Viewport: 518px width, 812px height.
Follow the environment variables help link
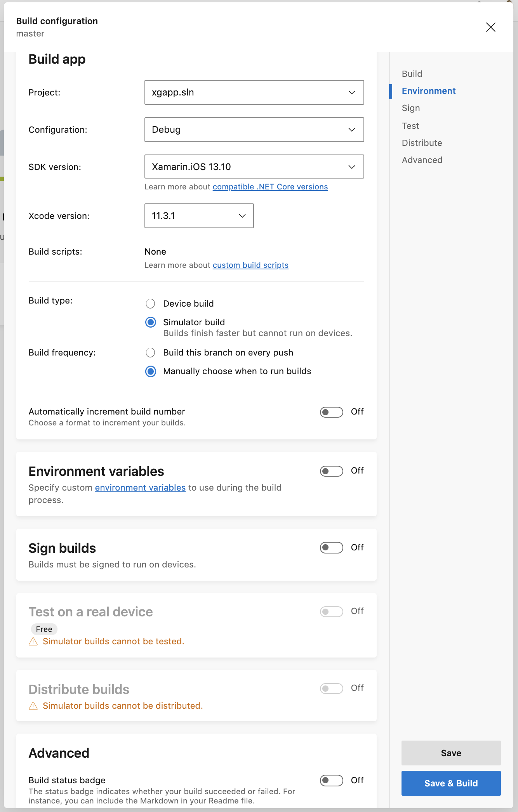(x=140, y=488)
